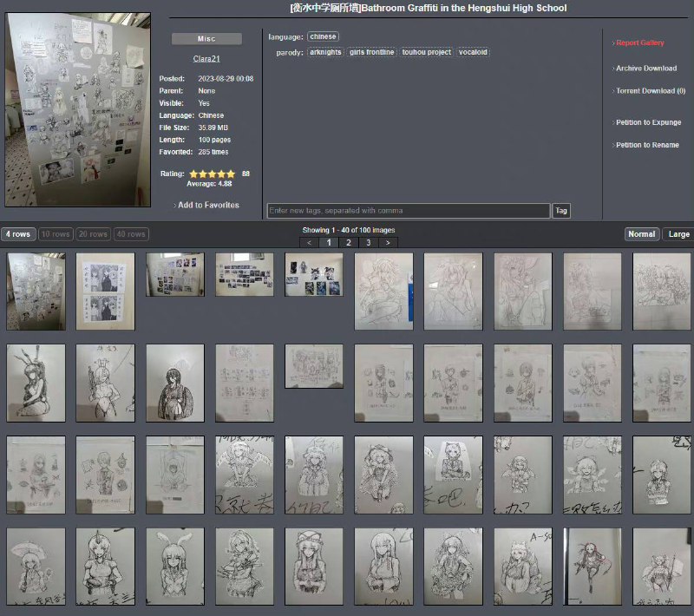Click the Tag submit button
The height and width of the screenshot is (616, 694).
click(560, 211)
